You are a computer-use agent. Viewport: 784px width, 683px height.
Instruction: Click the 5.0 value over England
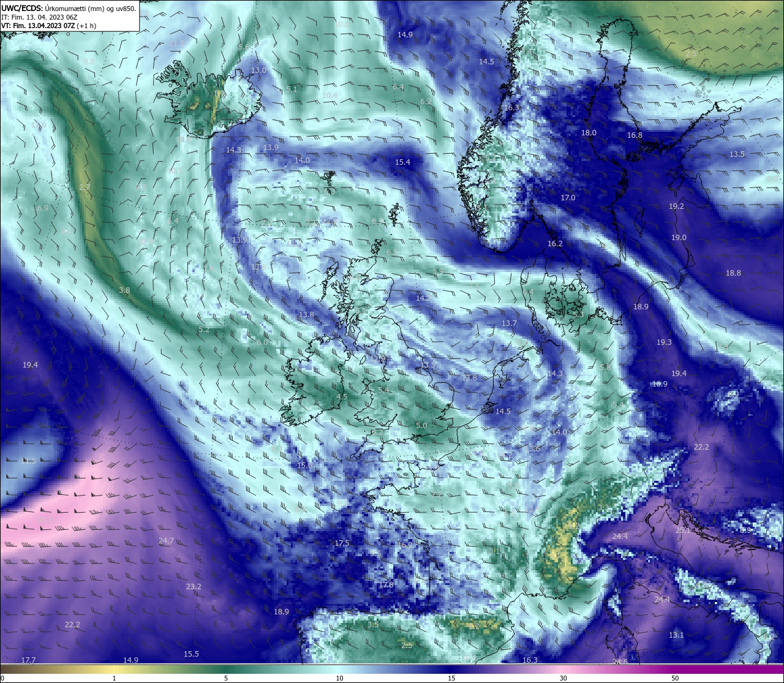point(421,426)
